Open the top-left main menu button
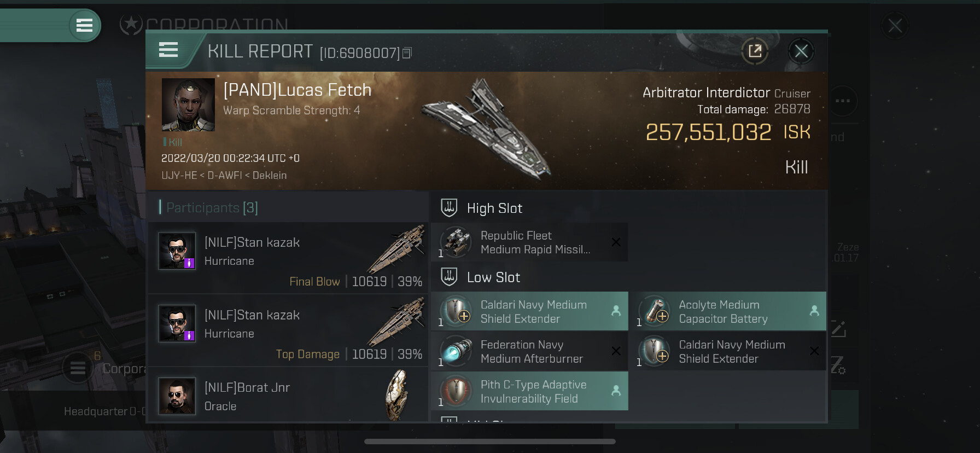The image size is (980, 453). [84, 25]
